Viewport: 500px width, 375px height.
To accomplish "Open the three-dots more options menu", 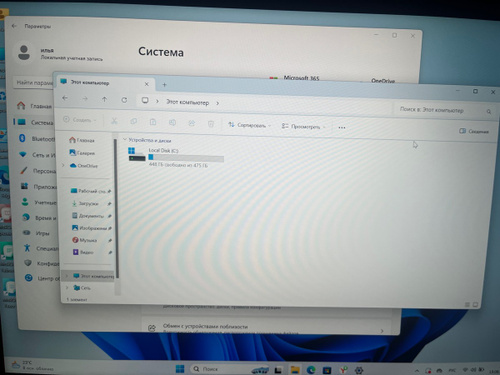I will (x=342, y=127).
